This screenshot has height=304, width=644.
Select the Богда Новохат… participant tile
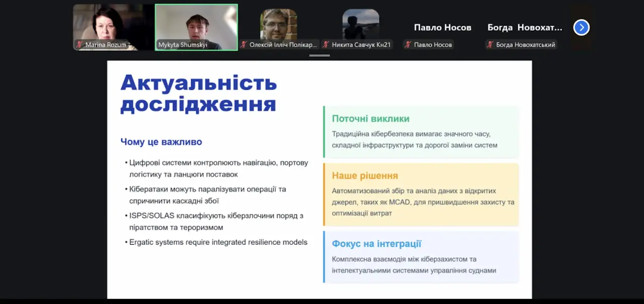point(525,27)
